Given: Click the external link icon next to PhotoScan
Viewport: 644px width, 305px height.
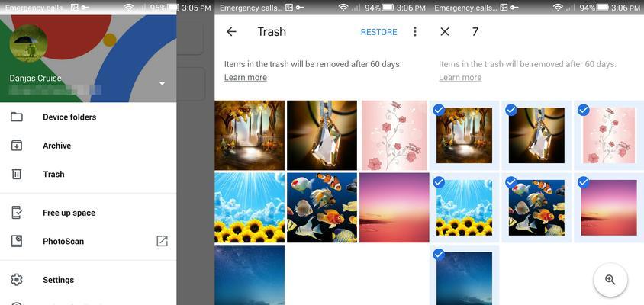Looking at the screenshot, I should pyautogui.click(x=163, y=242).
